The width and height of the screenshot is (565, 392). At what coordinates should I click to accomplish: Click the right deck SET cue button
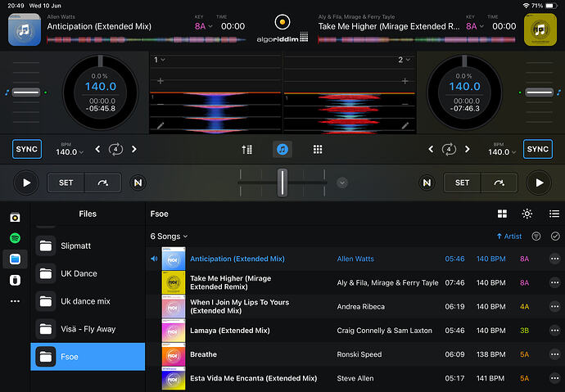[462, 182]
